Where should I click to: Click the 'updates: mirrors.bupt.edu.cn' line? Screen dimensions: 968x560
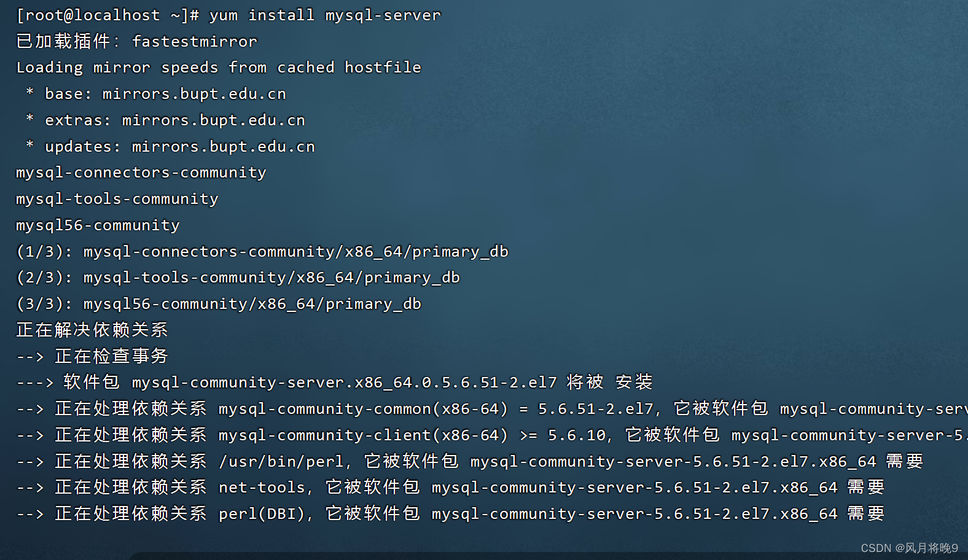[x=180, y=147]
